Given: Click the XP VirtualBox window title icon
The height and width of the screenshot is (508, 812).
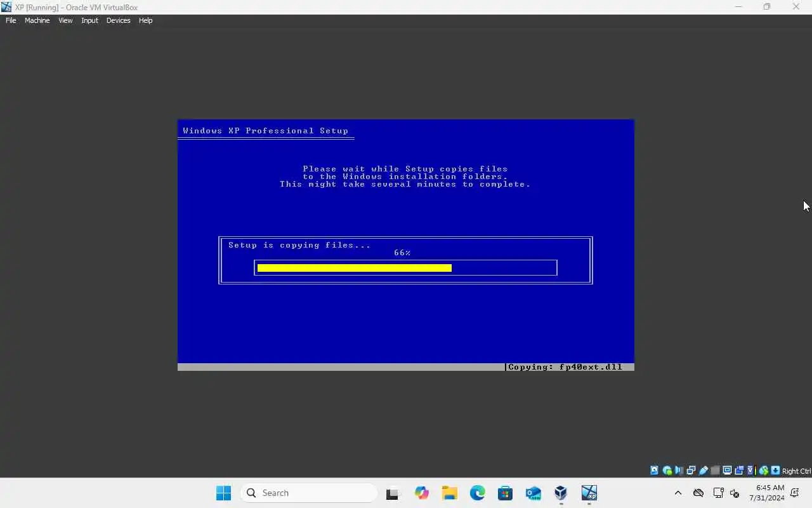Looking at the screenshot, I should point(6,7).
